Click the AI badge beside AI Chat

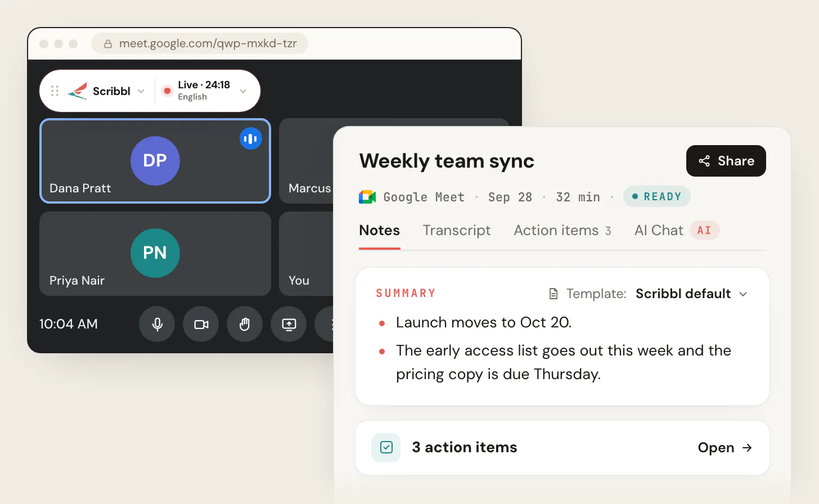(704, 230)
